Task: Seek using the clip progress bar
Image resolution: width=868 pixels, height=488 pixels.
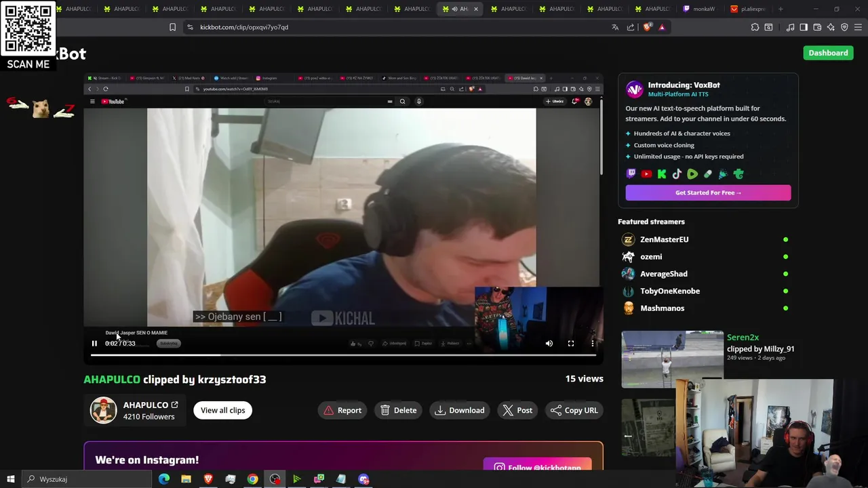Action: 343,354
